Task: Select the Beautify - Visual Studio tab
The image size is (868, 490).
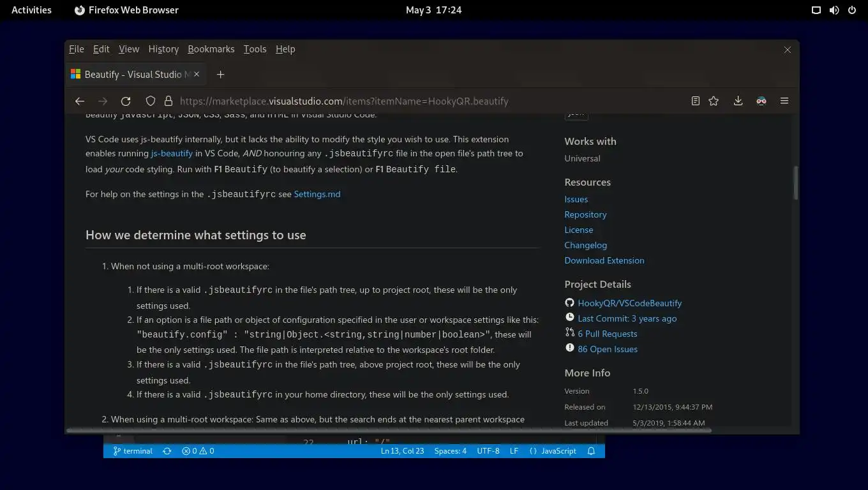Action: 136,75
